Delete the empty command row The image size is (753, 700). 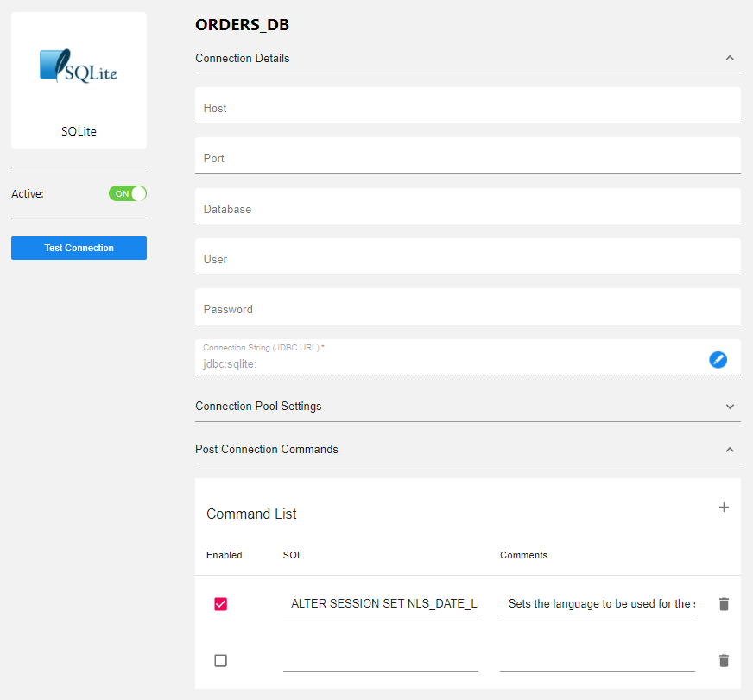(x=724, y=660)
